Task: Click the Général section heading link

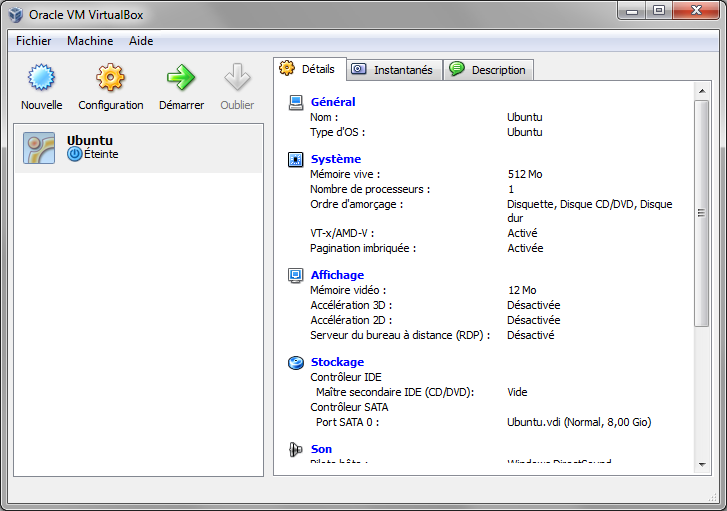Action: point(333,102)
